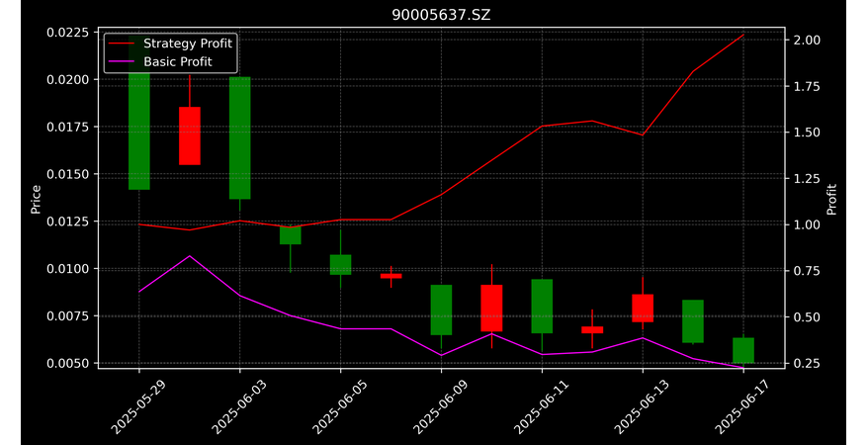Click the chart title 90005637.SZ
The image size is (868, 445).
[x=441, y=15]
